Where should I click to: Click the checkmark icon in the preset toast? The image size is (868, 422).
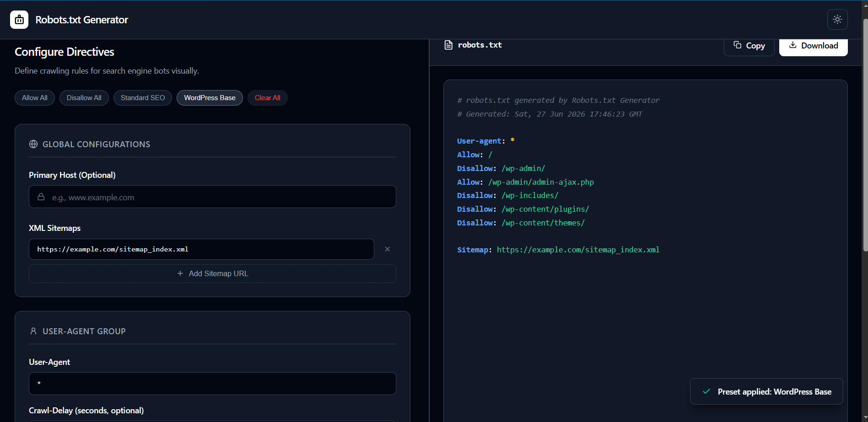point(706,391)
